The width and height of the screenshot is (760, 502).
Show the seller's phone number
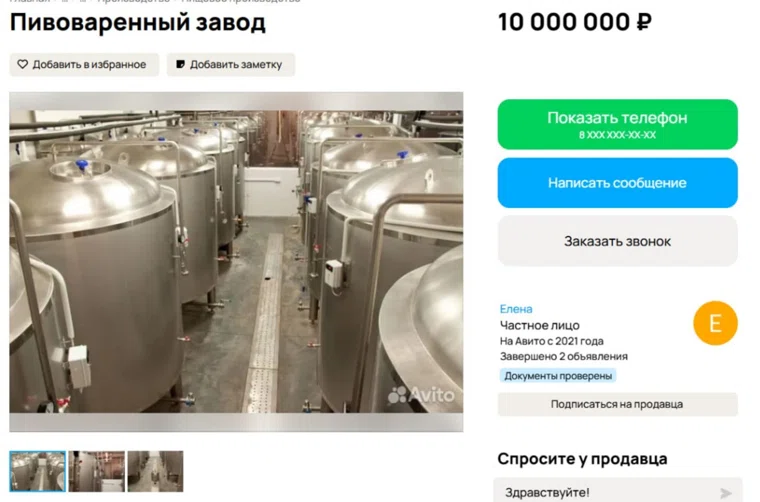618,124
